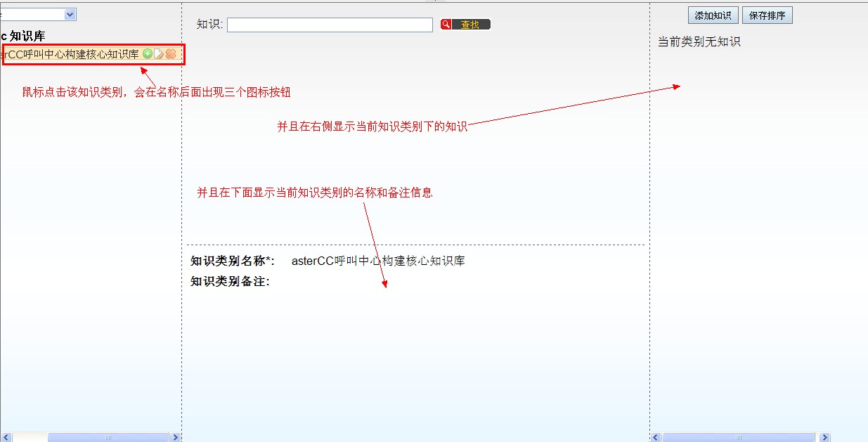868x442 pixels.
Task: Open the dropdown above the knowledge tree
Action: (x=70, y=14)
